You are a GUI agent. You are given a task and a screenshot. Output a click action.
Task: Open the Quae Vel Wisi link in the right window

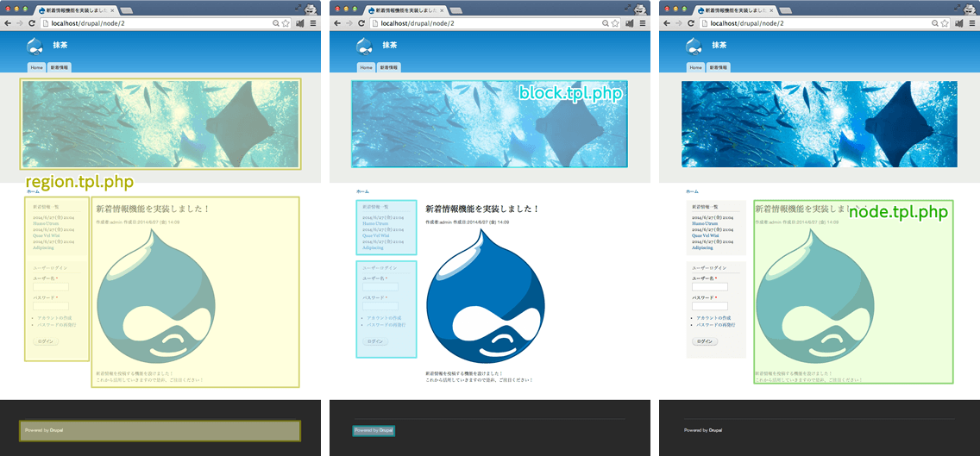tap(705, 235)
